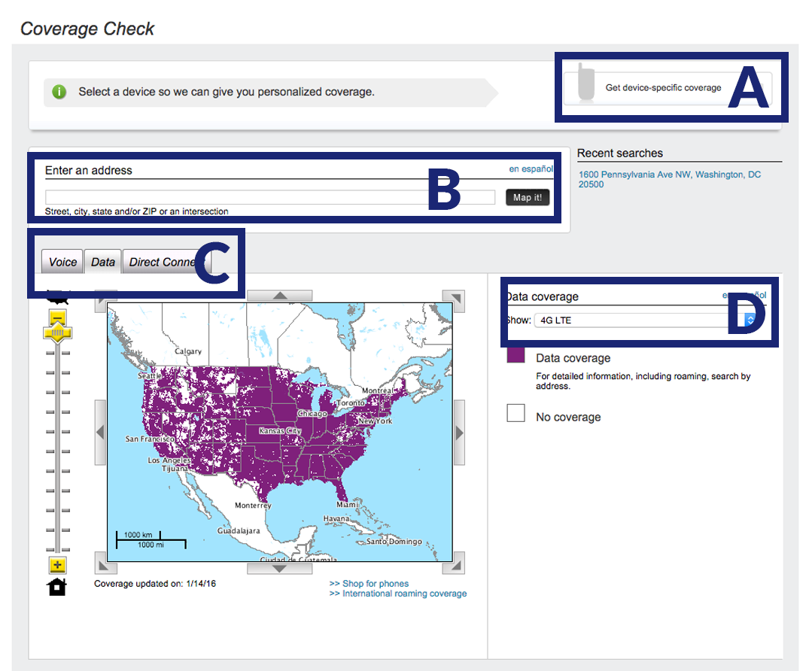Screen dimensions: 812x671
Task: Click Get device-specific coverage button
Action: pos(662,88)
